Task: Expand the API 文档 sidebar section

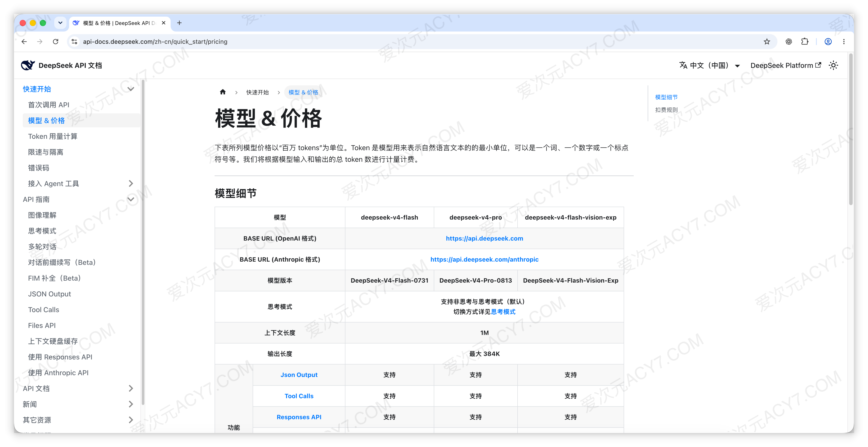Action: [131, 388]
